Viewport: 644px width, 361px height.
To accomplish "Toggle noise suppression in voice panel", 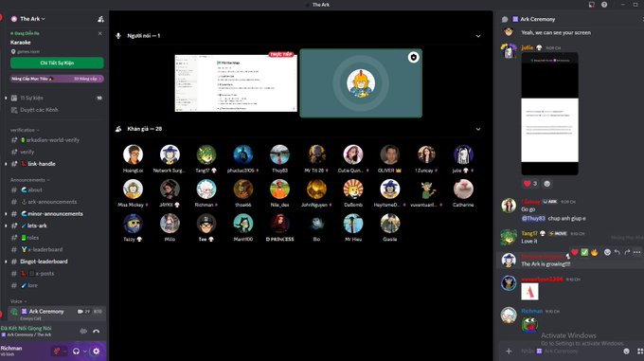I will [83, 331].
